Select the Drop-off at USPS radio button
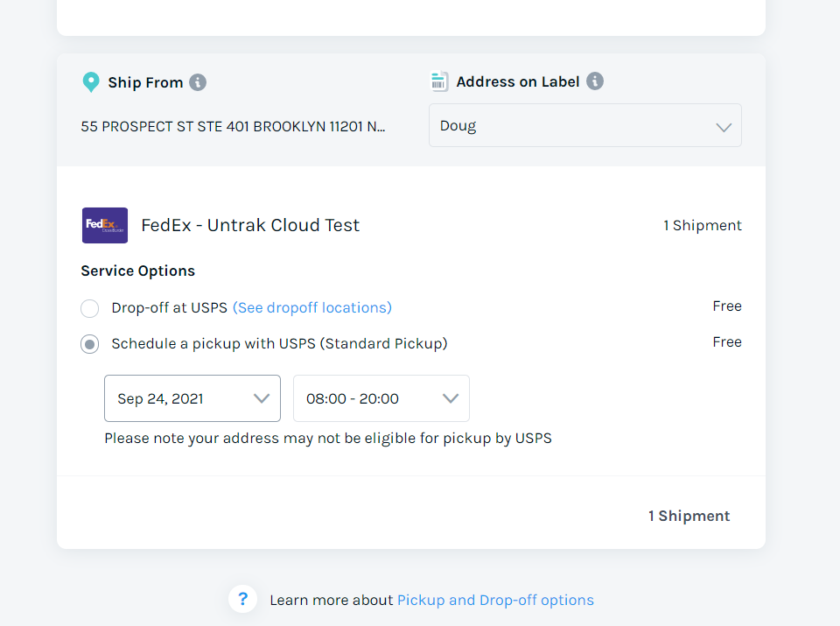840x626 pixels. click(x=89, y=308)
